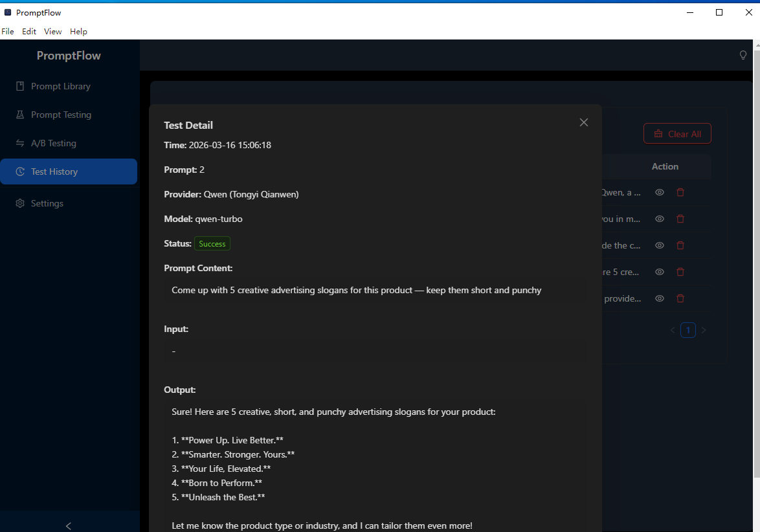Image resolution: width=760 pixels, height=532 pixels.
Task: Collapse the sidebar with left chevron
Action: click(x=69, y=526)
